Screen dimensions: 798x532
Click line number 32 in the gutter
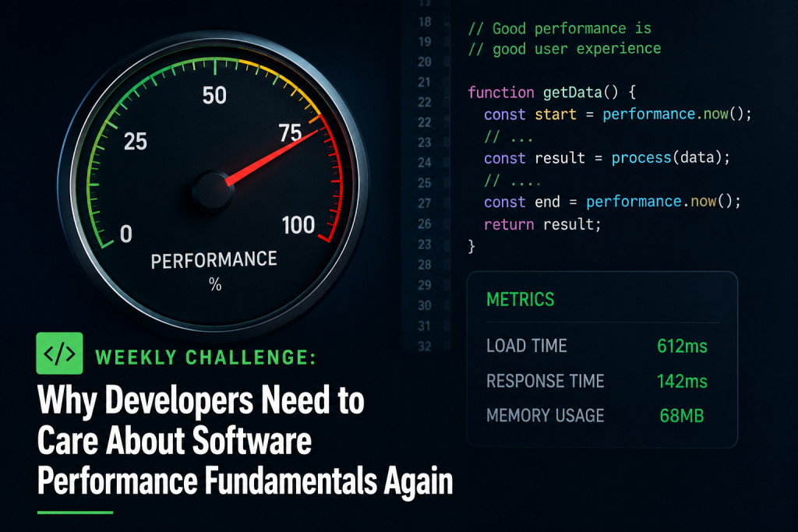(425, 347)
